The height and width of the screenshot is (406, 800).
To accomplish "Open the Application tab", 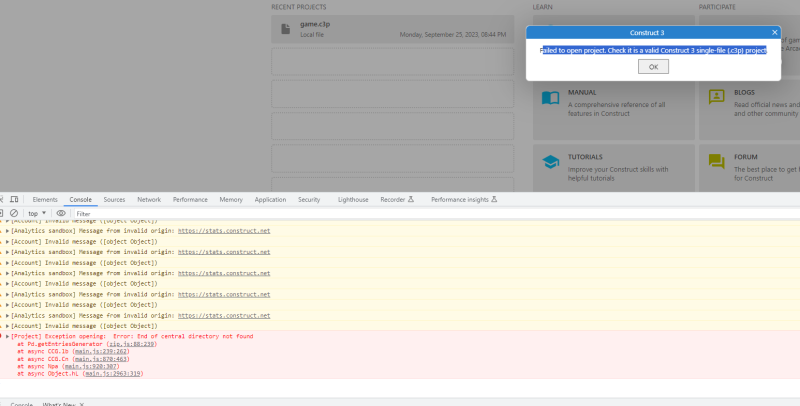I will 270,199.
